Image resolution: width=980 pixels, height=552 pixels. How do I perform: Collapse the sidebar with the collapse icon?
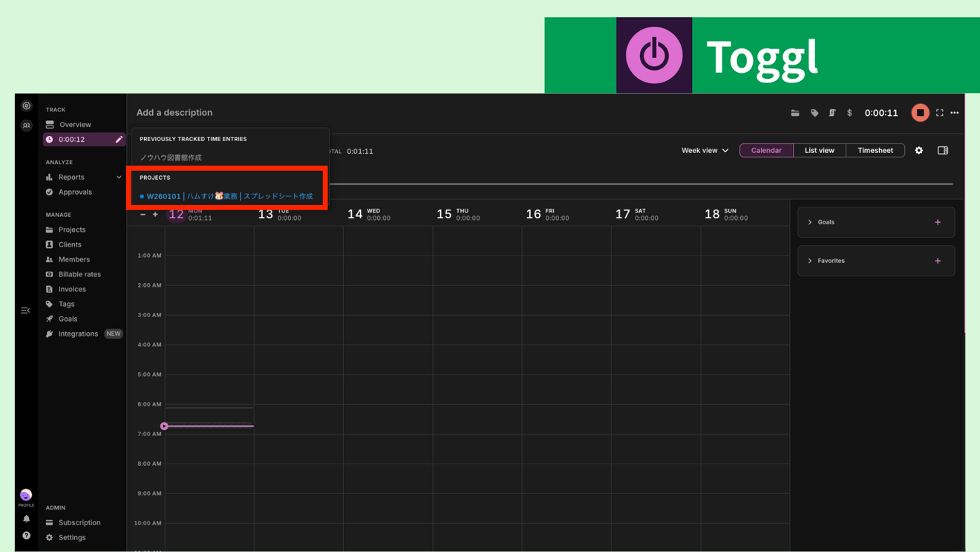pos(25,311)
